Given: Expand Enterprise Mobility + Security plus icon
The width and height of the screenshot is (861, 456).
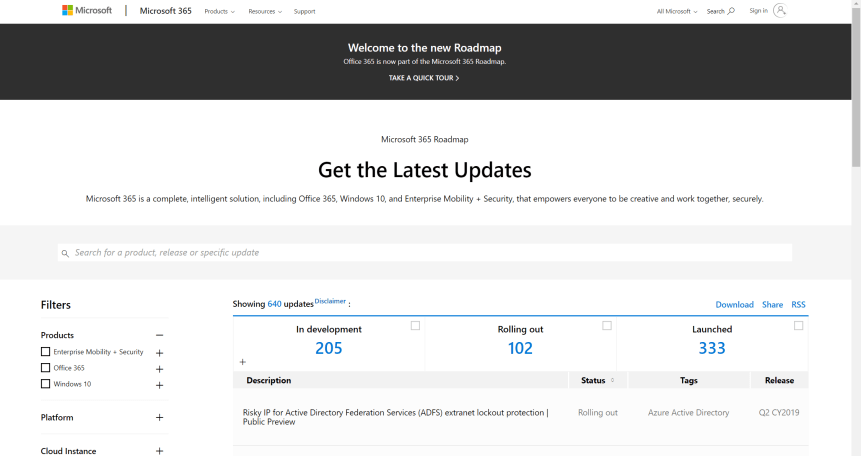Looking at the screenshot, I should (x=159, y=352).
